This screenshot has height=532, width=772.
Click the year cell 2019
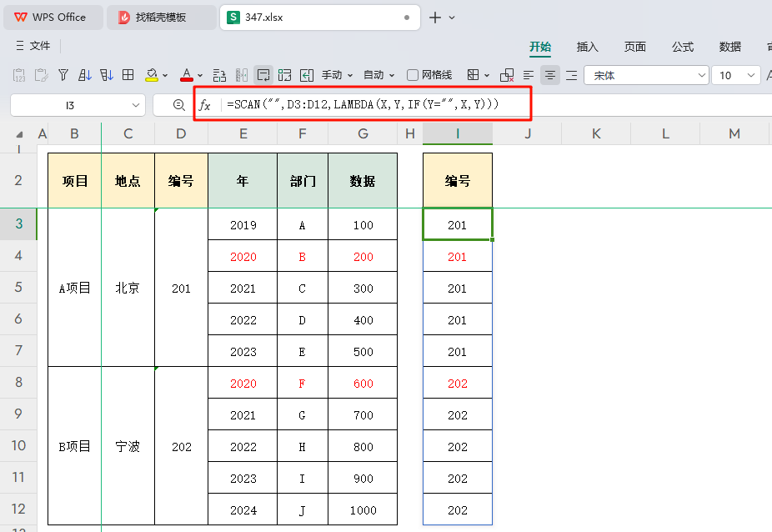pyautogui.click(x=243, y=224)
